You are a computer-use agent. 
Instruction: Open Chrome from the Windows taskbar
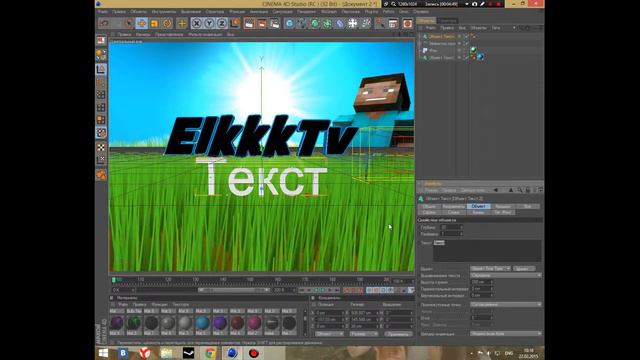210,353
